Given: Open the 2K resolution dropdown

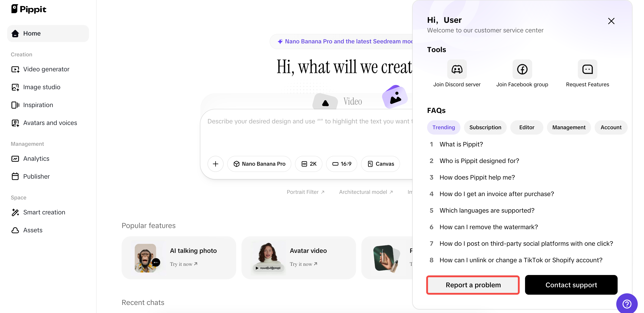Looking at the screenshot, I should (x=309, y=164).
